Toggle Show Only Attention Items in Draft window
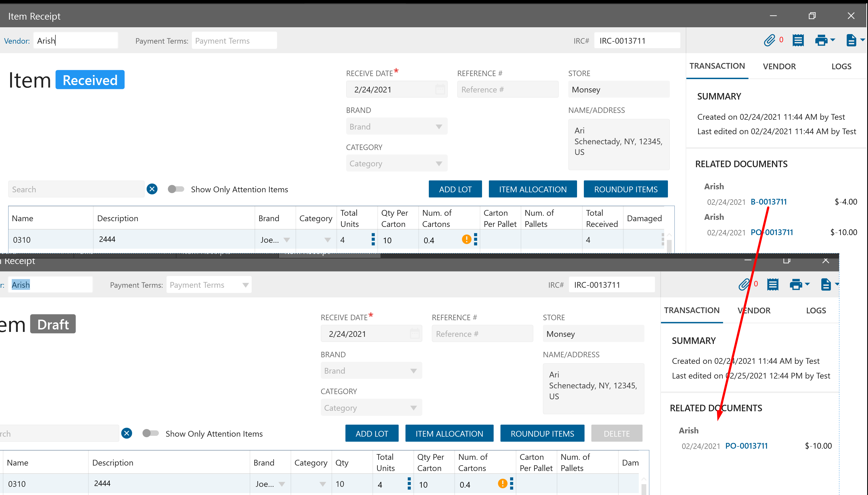 click(x=151, y=433)
